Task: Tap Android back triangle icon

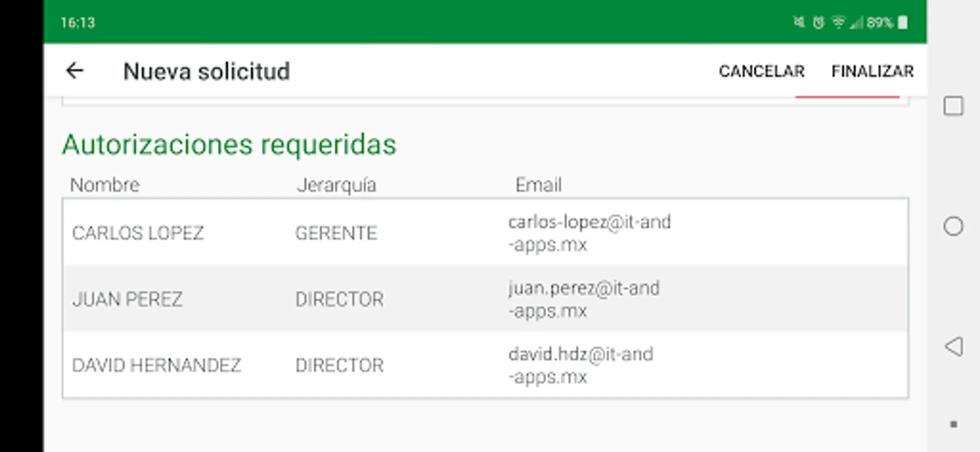Action: point(953,347)
